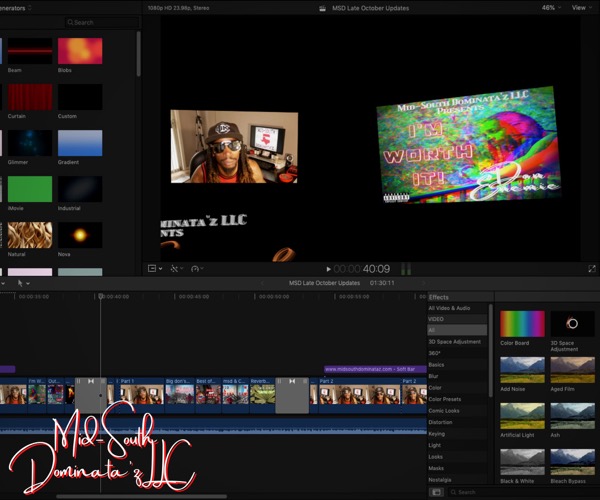
Task: Select the msd & C clip in timeline
Action: (235, 395)
